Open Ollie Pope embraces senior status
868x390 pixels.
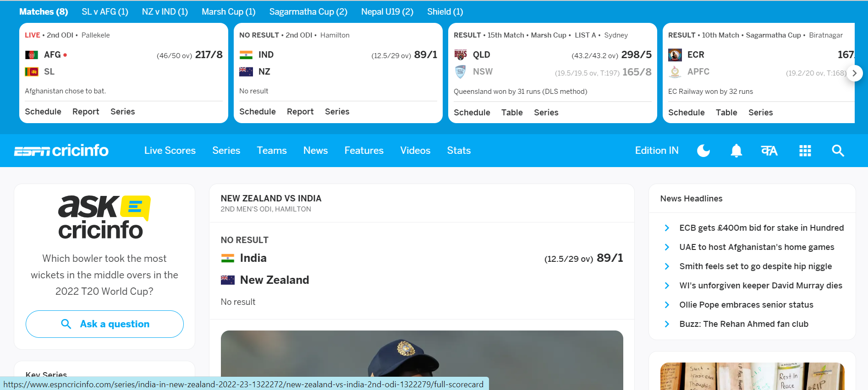[746, 305]
